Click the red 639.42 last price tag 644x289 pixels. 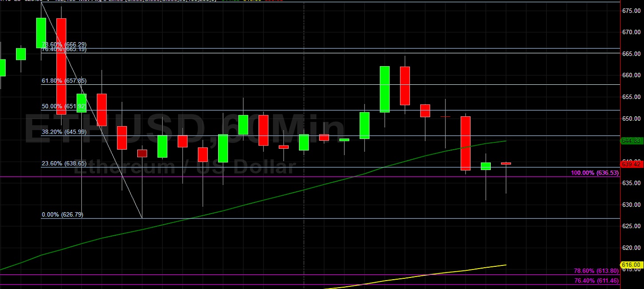(x=632, y=164)
